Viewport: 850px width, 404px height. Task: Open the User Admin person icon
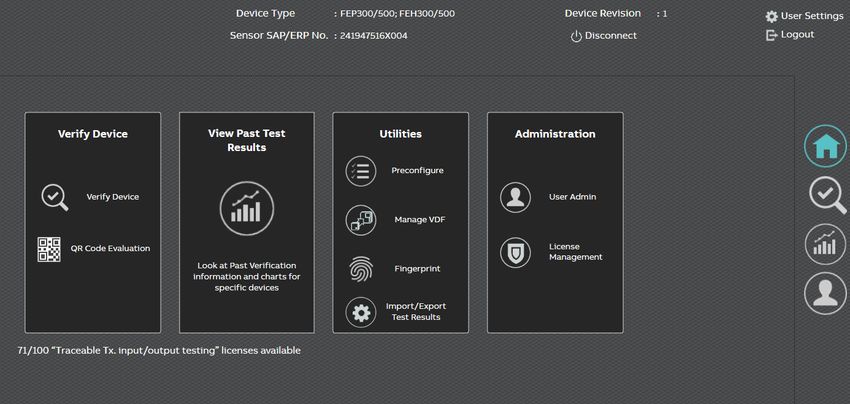click(x=515, y=197)
